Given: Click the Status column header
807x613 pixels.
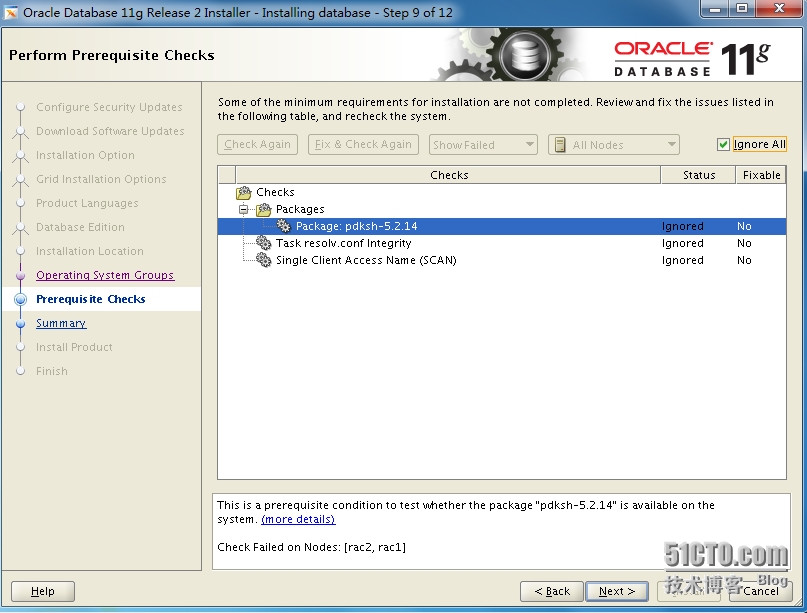Looking at the screenshot, I should point(698,175).
